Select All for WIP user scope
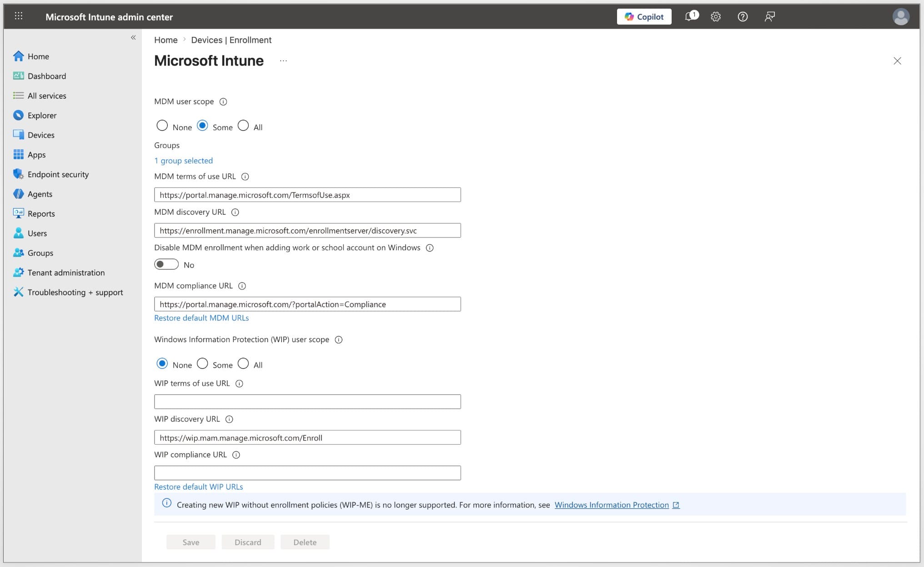The width and height of the screenshot is (924, 567). tap(243, 364)
